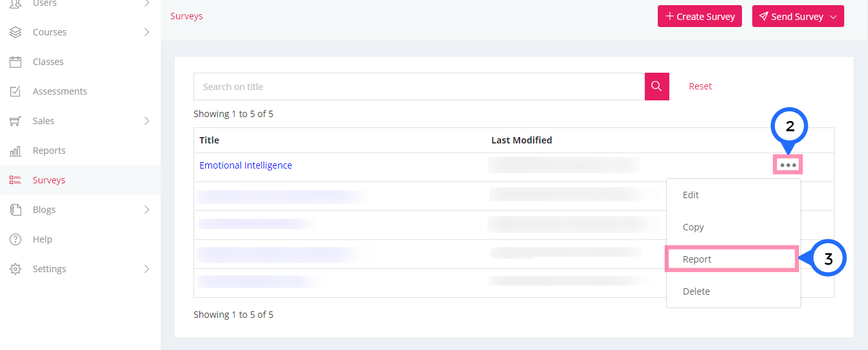Click the Assessments checkmark icon
868x350 pixels.
click(15, 91)
